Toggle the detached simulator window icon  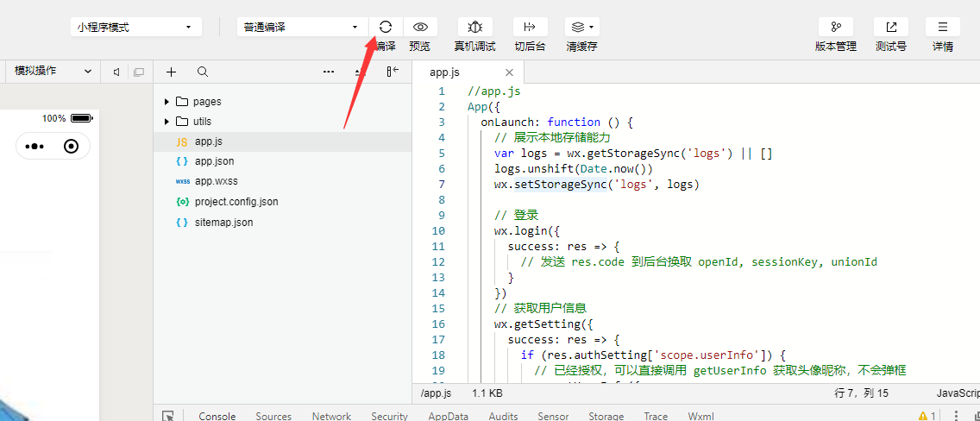[x=138, y=72]
